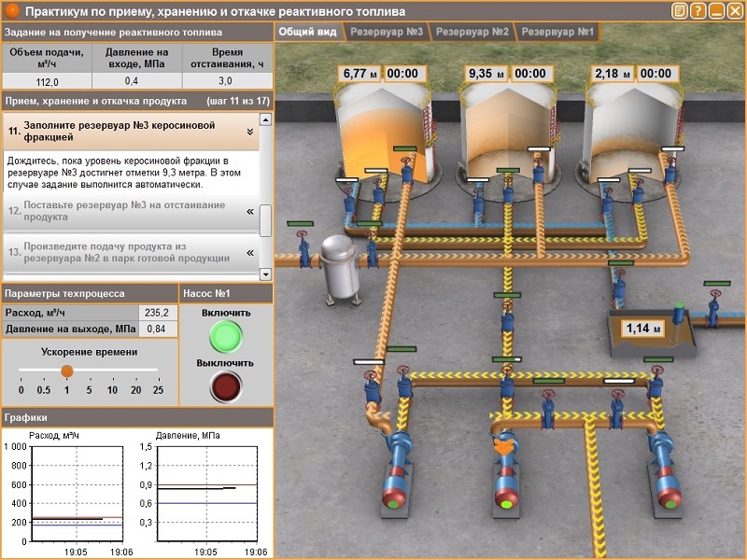Click the inlet valve left of filter vessel

(303, 248)
